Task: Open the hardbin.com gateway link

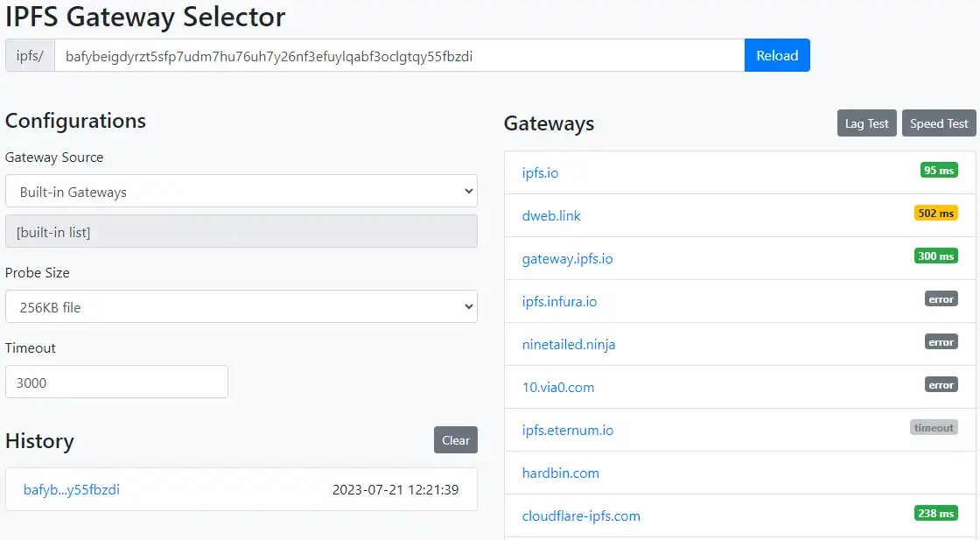Action: (x=561, y=473)
